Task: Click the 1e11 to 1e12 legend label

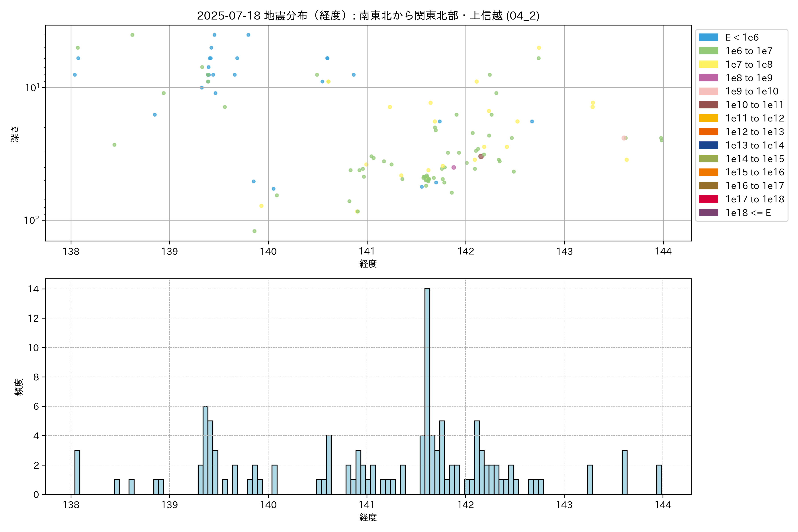Action: tap(755, 118)
